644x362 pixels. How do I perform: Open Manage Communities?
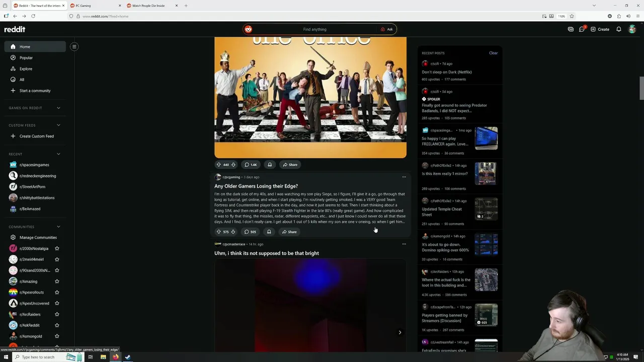35,237
